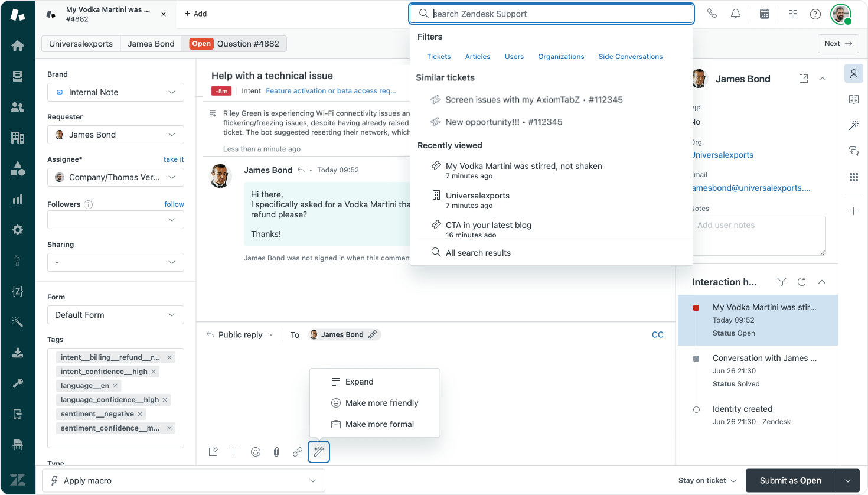Image resolution: width=868 pixels, height=495 pixels.
Task: Click in Add user notes field
Action: 759,236
